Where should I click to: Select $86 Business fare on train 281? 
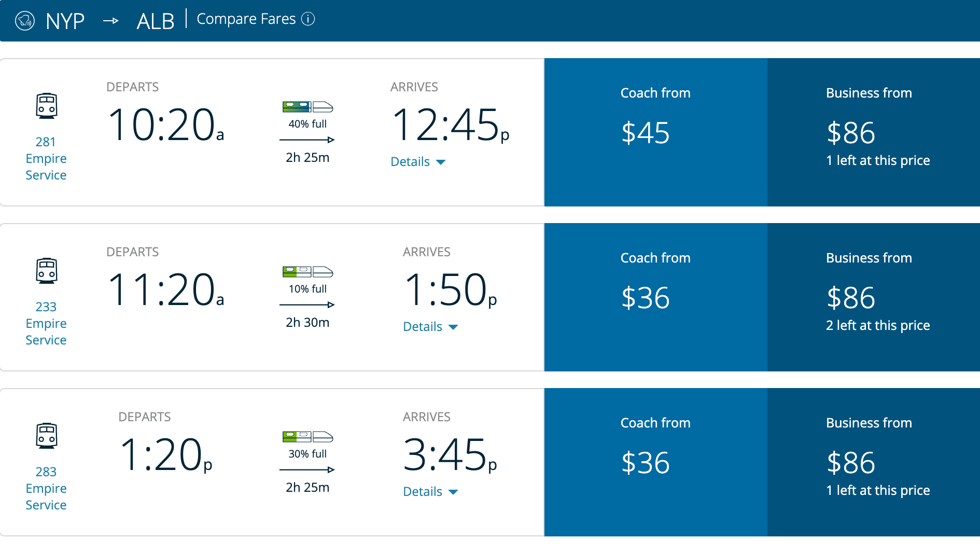pos(873,132)
